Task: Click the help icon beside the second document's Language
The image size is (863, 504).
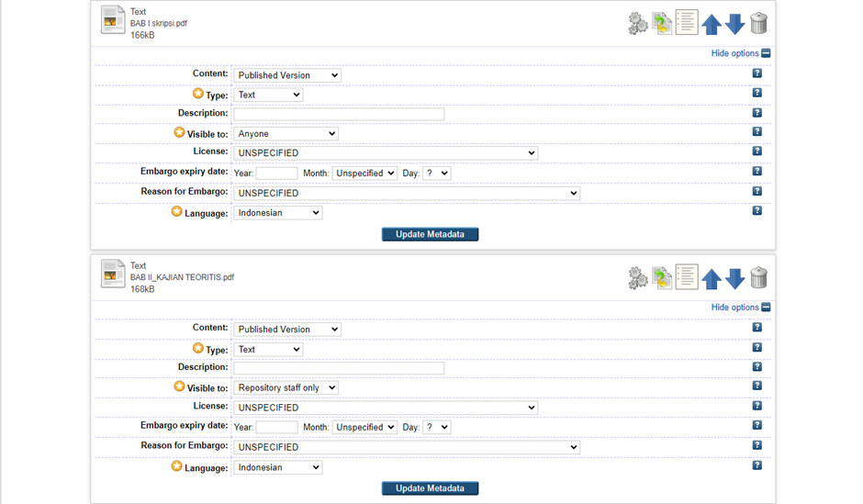Action: coord(757,465)
